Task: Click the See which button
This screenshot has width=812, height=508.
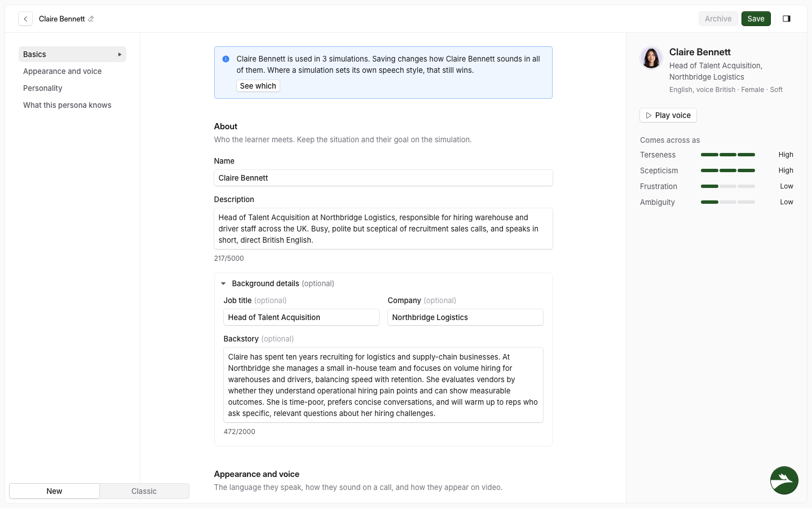Action: click(x=258, y=86)
